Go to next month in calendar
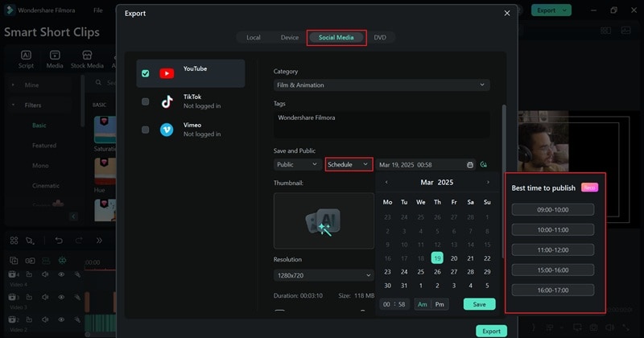 click(x=488, y=183)
